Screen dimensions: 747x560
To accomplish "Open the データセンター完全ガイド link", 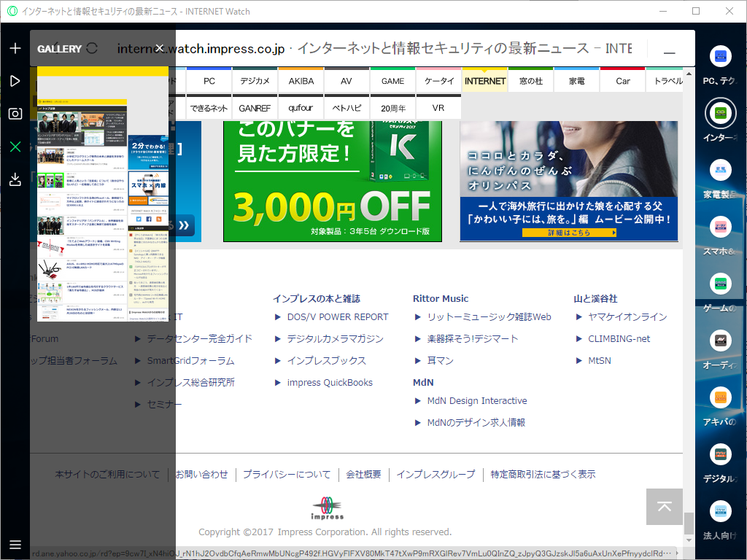I will (x=200, y=338).
